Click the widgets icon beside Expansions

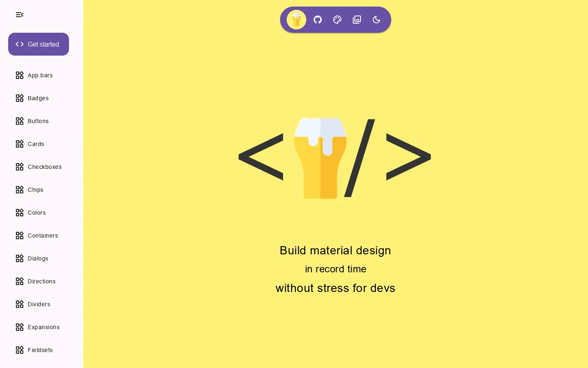[20, 327]
